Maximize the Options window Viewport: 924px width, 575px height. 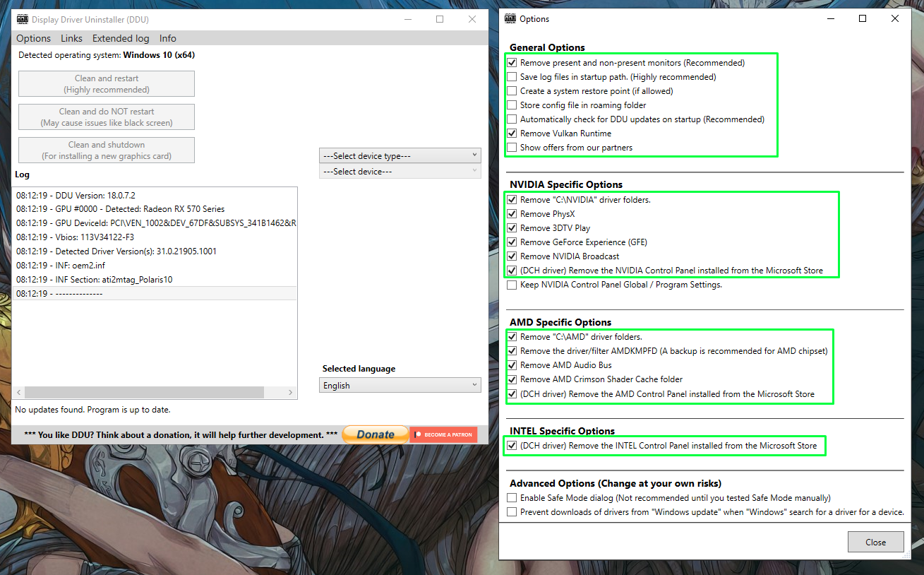pos(863,19)
